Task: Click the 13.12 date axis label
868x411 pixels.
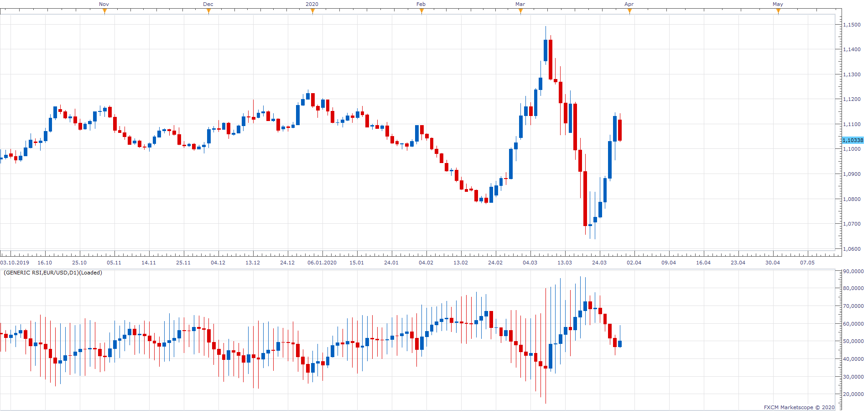Action: pyautogui.click(x=253, y=263)
